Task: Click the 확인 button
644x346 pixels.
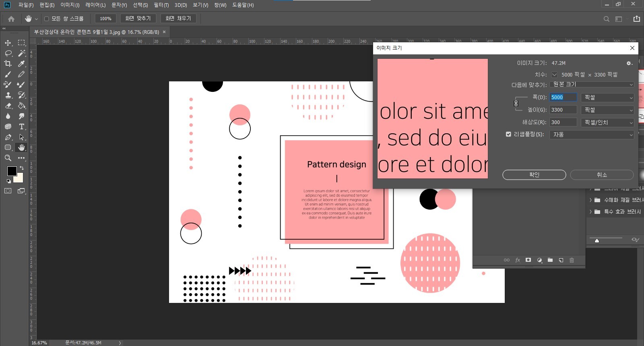Action: point(534,175)
